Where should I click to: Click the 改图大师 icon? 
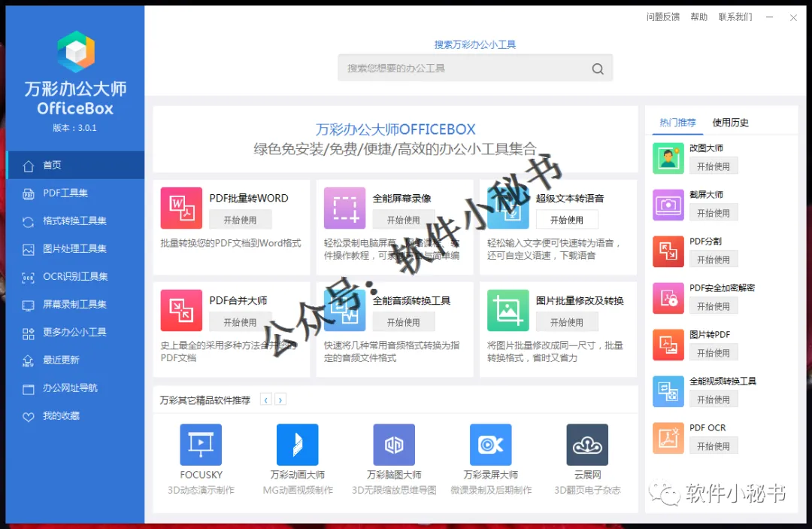tap(668, 158)
